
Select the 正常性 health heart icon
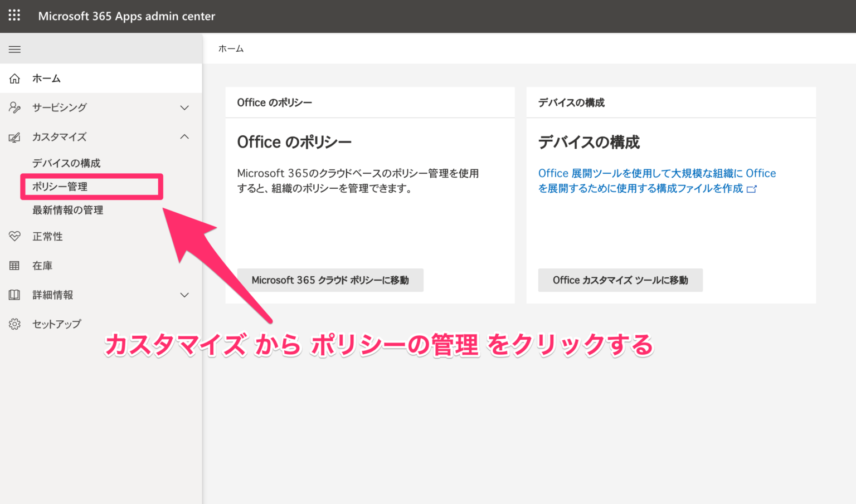[14, 236]
